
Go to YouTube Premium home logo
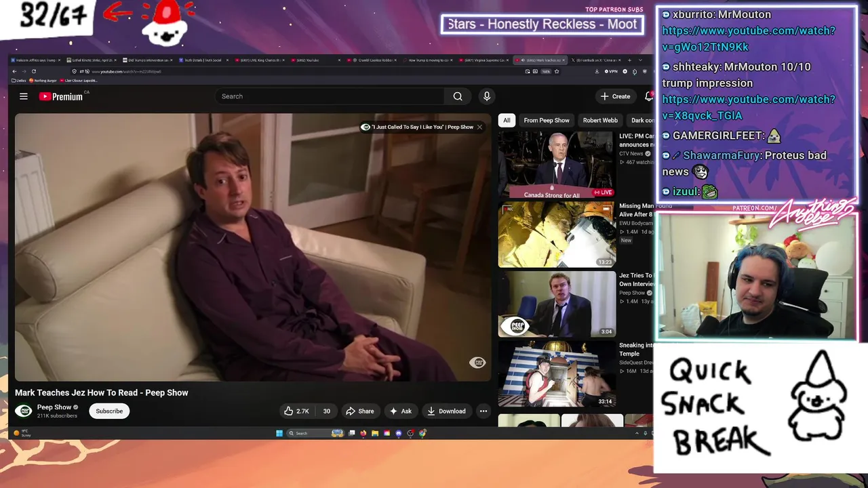tap(61, 96)
